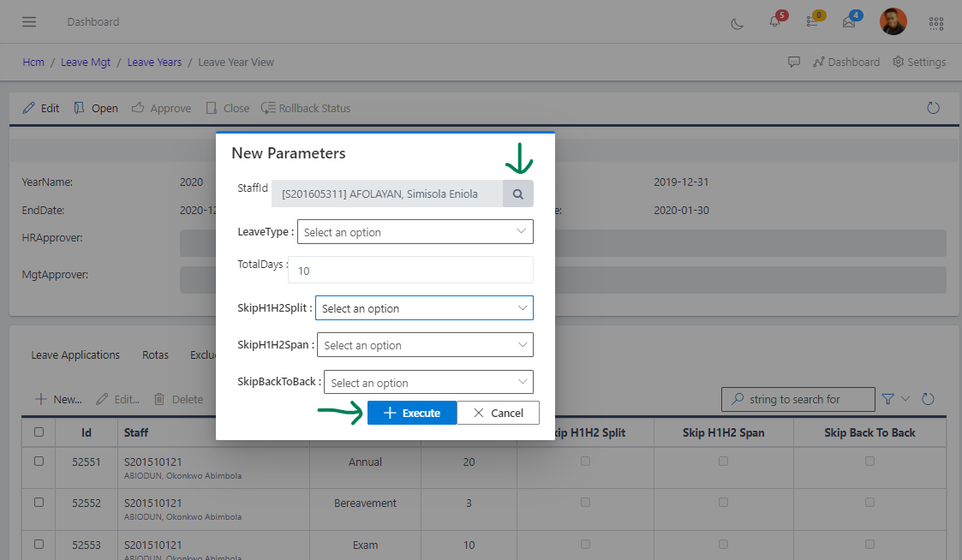The width and height of the screenshot is (962, 560).
Task: Open the mail inbox icon
Action: pyautogui.click(x=849, y=22)
